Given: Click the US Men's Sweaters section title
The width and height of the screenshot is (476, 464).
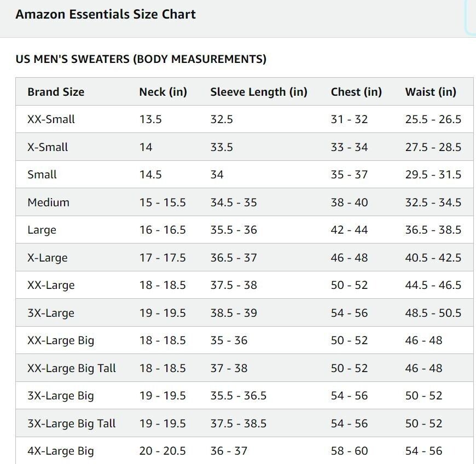Looking at the screenshot, I should click(141, 59).
